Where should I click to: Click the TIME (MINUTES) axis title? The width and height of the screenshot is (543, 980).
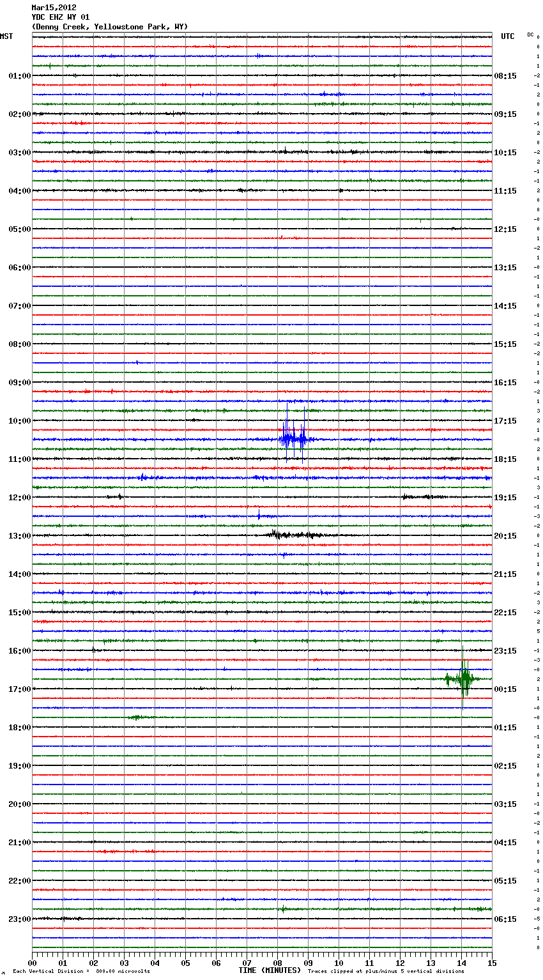click(x=270, y=970)
